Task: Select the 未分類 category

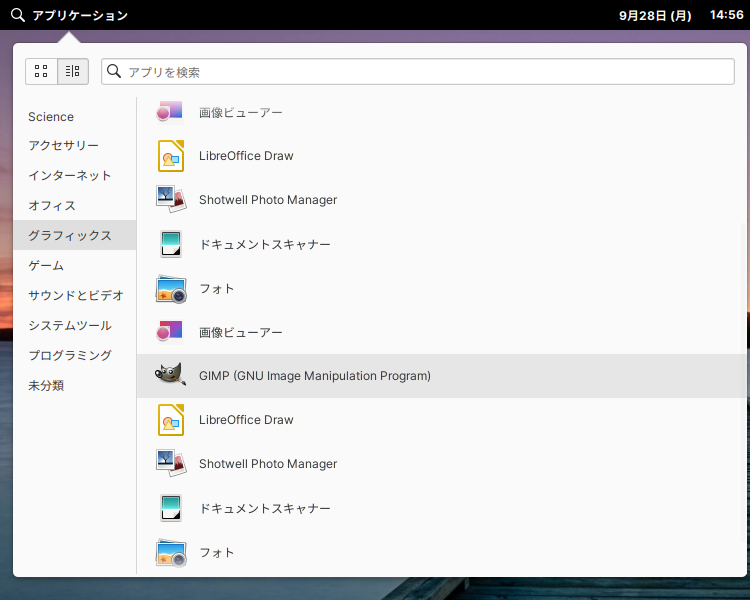Action: pyautogui.click(x=75, y=386)
